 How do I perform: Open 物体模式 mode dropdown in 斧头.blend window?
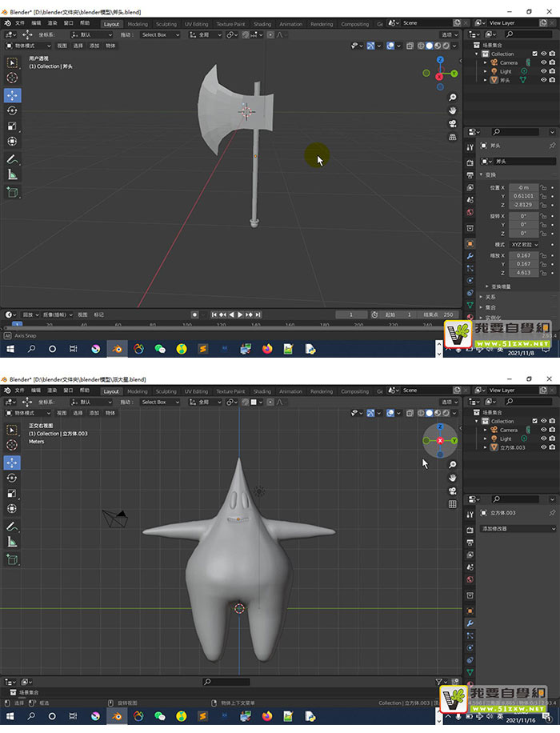tap(28, 46)
